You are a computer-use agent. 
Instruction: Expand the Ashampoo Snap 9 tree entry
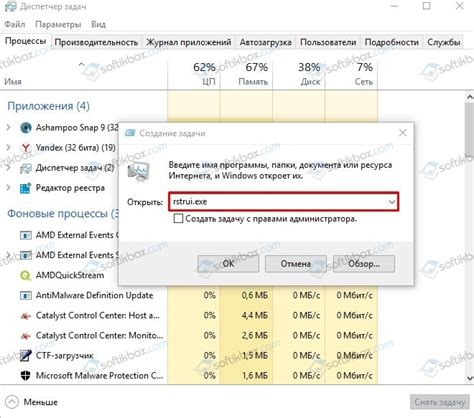[x=9, y=127]
